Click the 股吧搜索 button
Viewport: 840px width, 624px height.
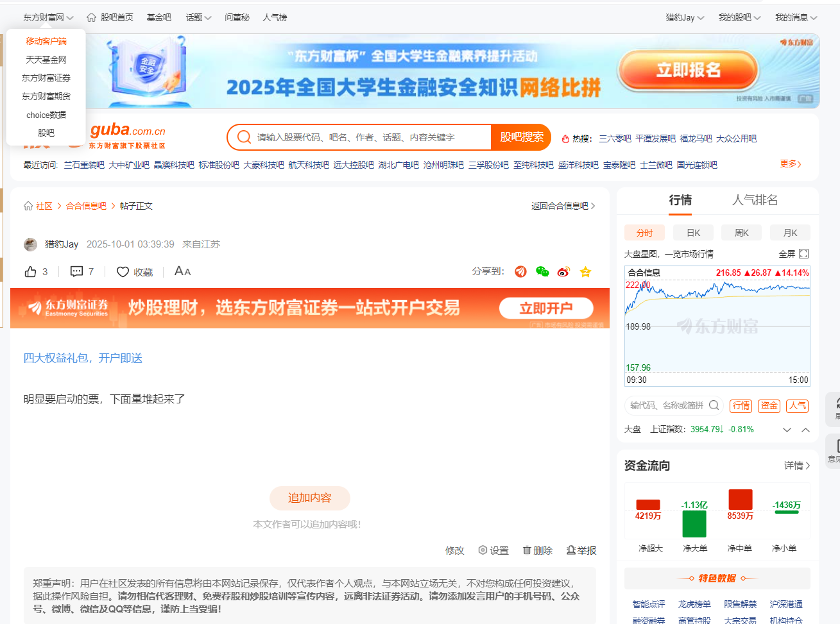pos(521,137)
